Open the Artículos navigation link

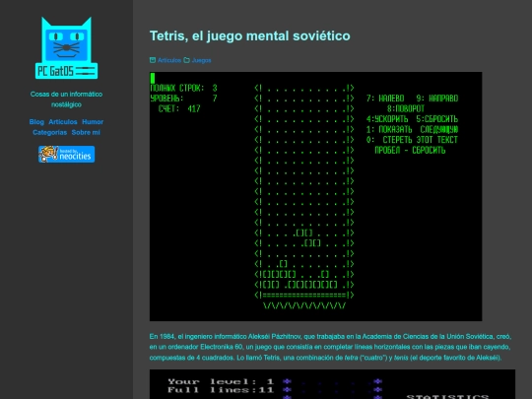pyautogui.click(x=63, y=122)
